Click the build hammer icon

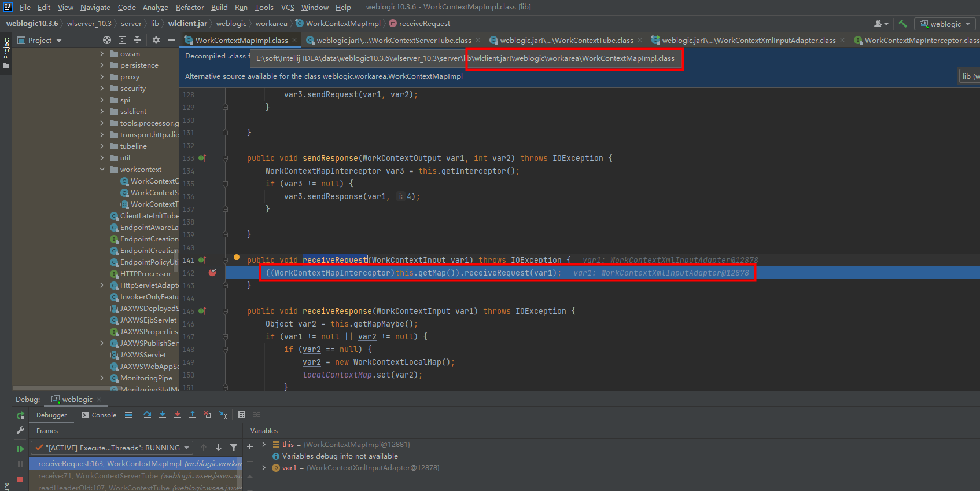pos(902,24)
